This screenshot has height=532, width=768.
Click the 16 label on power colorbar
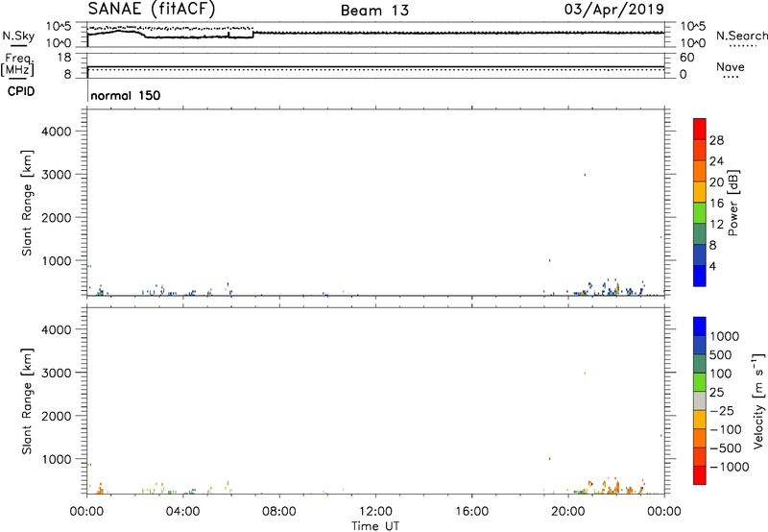[716, 204]
